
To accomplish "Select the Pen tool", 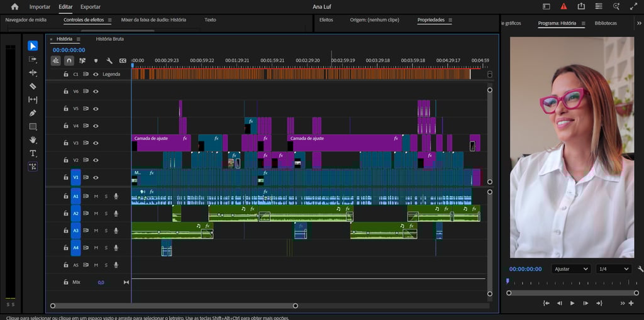I will 33,113.
